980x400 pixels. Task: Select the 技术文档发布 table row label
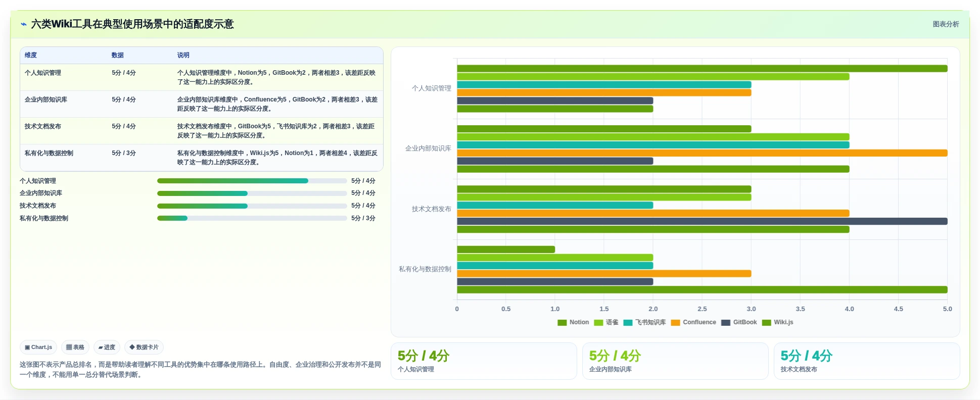pos(43,126)
